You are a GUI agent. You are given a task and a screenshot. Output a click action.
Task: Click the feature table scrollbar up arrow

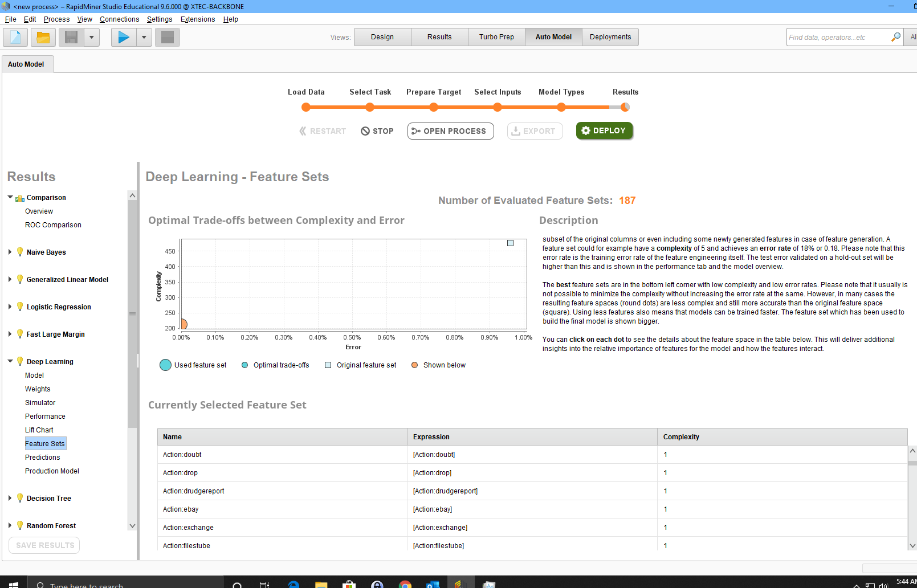coord(912,451)
